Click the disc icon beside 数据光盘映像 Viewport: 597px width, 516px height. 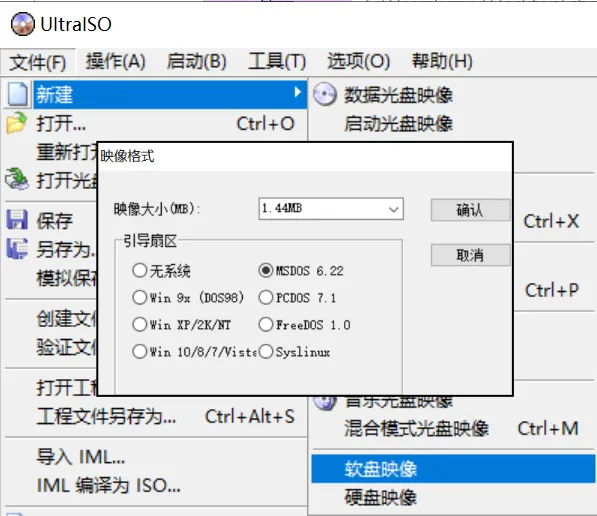pos(325,94)
